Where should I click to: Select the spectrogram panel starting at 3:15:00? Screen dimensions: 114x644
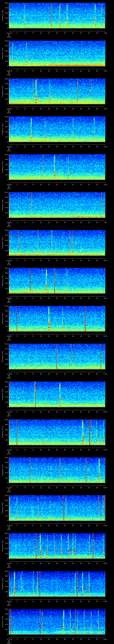(x=57, y=546)
